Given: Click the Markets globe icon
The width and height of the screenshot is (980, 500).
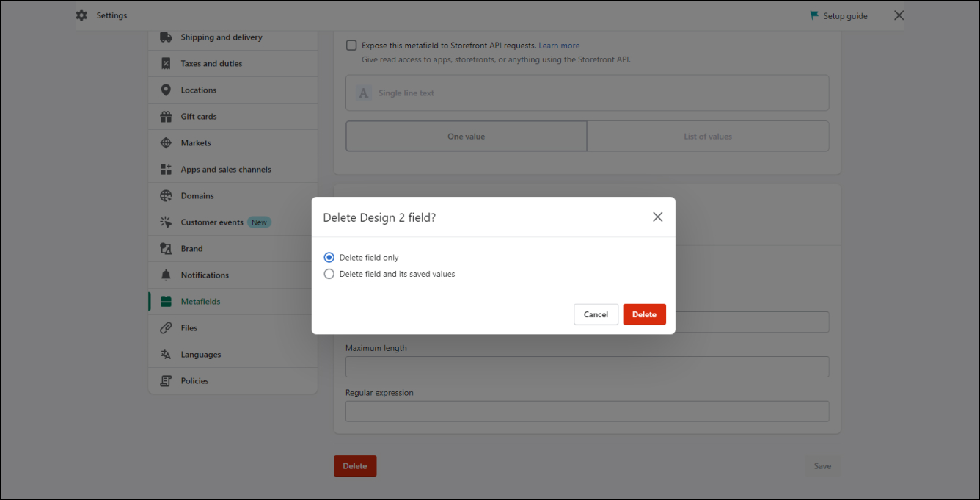Looking at the screenshot, I should [166, 143].
